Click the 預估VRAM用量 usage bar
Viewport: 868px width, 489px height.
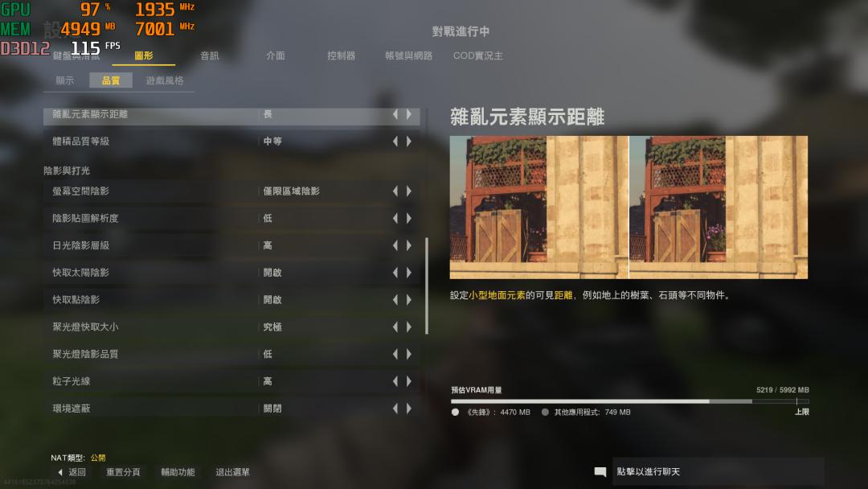coord(630,401)
